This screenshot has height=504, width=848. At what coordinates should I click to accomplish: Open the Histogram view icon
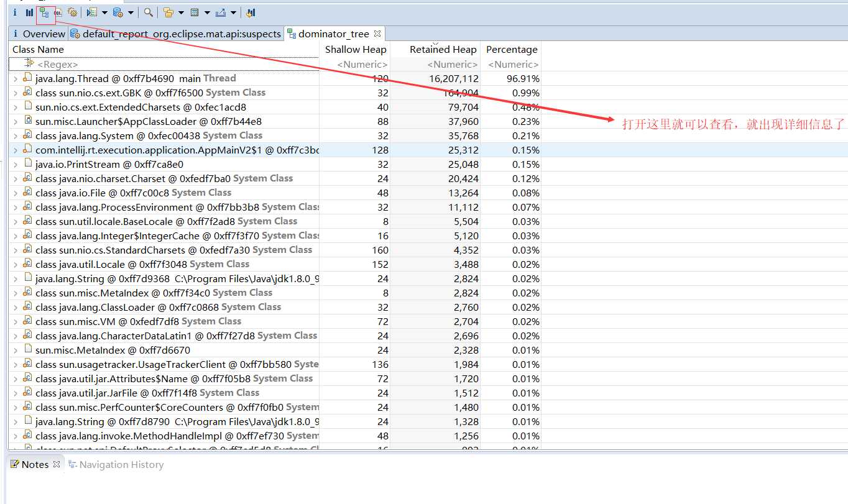[x=29, y=12]
